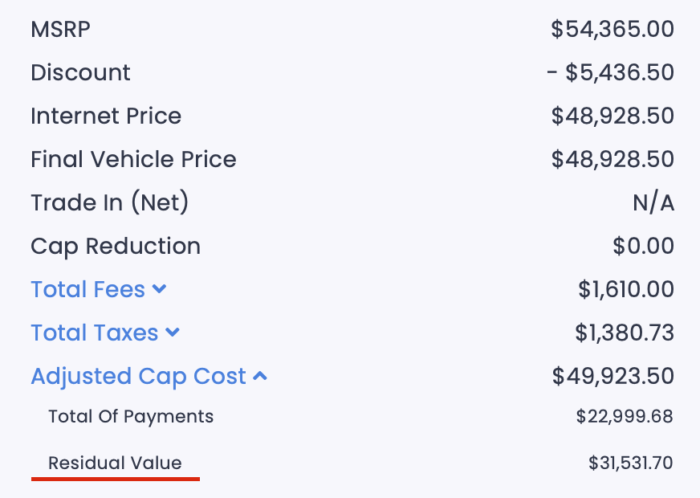The width and height of the screenshot is (700, 498).
Task: Select the Trade In (Net) label
Action: point(110,203)
